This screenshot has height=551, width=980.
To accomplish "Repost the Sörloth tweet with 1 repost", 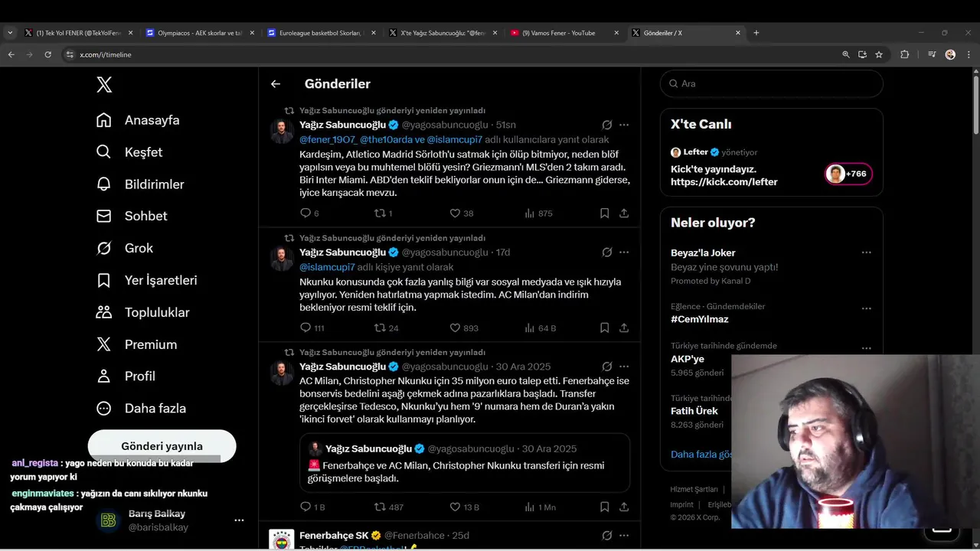I will tap(383, 214).
